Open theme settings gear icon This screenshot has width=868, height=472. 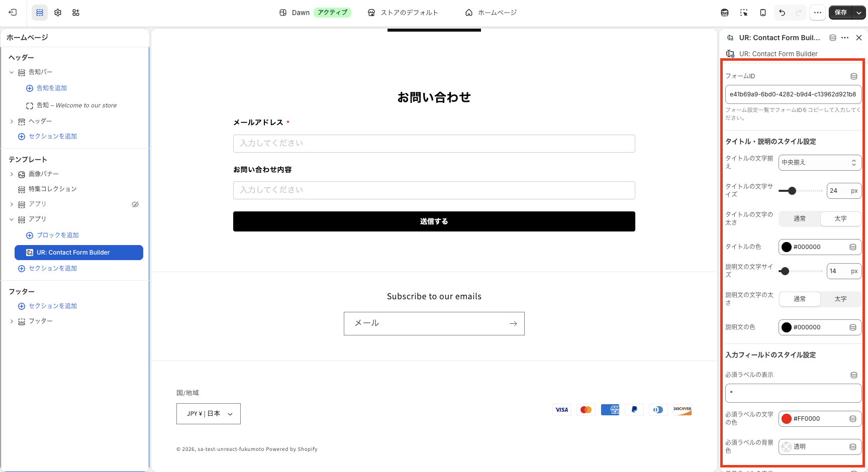pyautogui.click(x=58, y=13)
